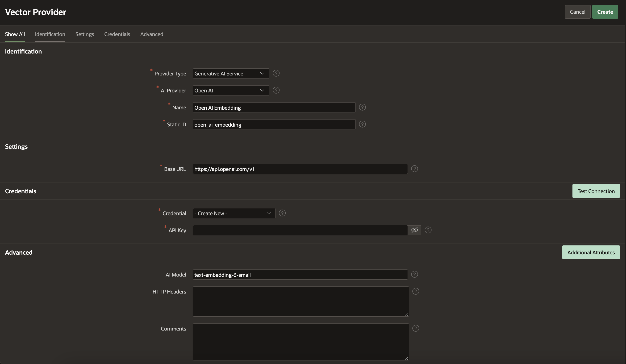Open help for the Name field

point(362,107)
